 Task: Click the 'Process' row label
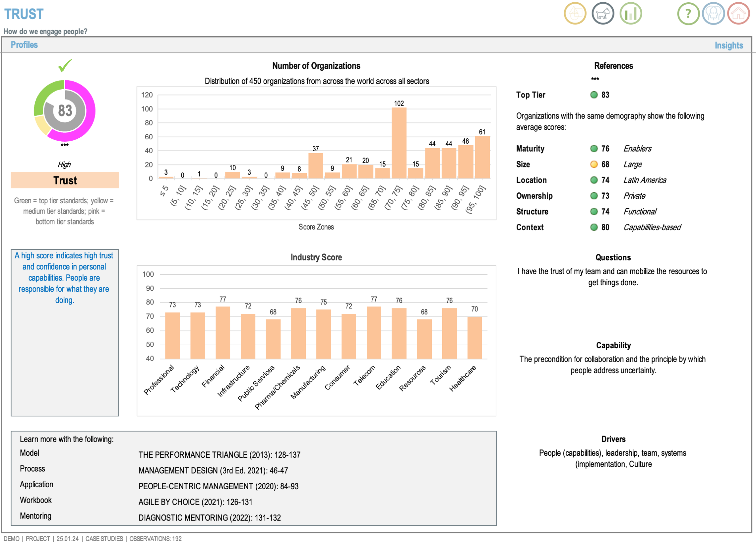[x=32, y=469]
